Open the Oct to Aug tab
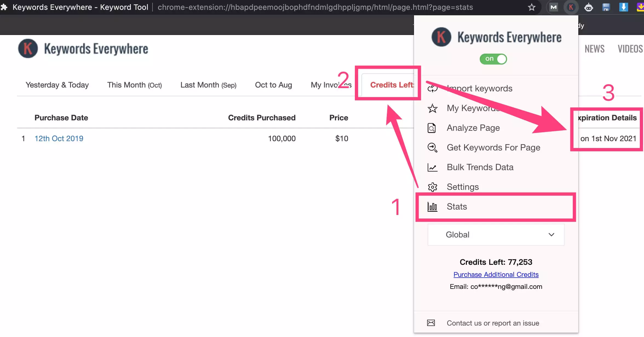This screenshot has width=644, height=337. tap(273, 85)
